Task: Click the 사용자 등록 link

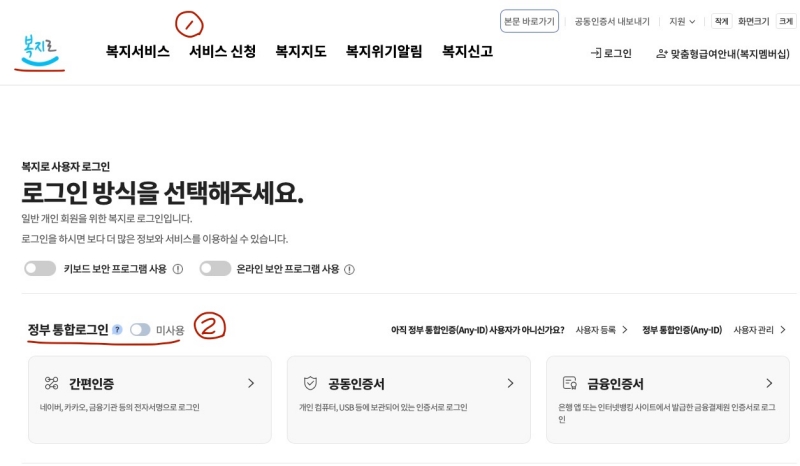Action: (595, 330)
